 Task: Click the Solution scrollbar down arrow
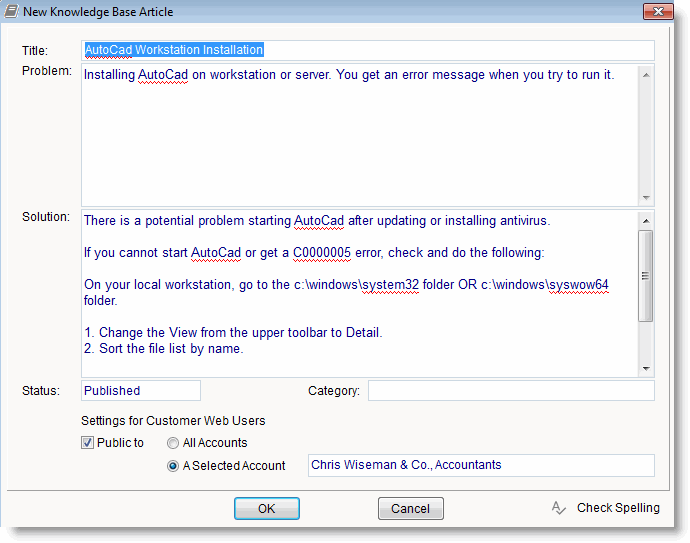point(646,368)
